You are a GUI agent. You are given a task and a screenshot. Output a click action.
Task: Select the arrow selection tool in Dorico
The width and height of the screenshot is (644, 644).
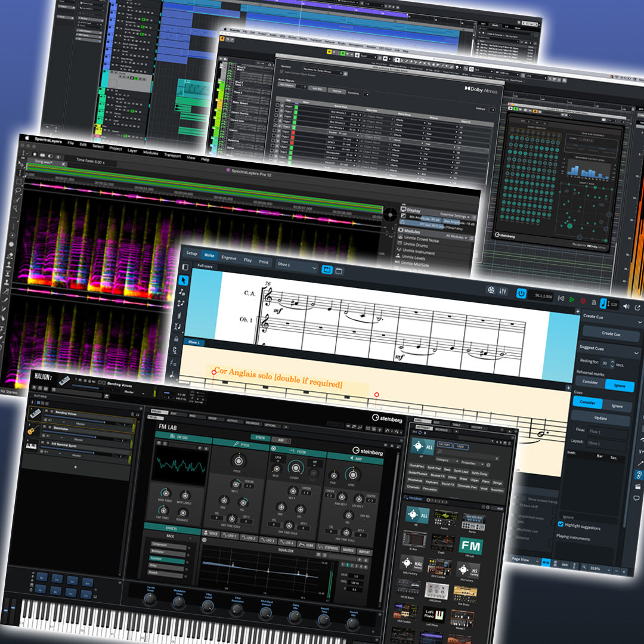184,280
